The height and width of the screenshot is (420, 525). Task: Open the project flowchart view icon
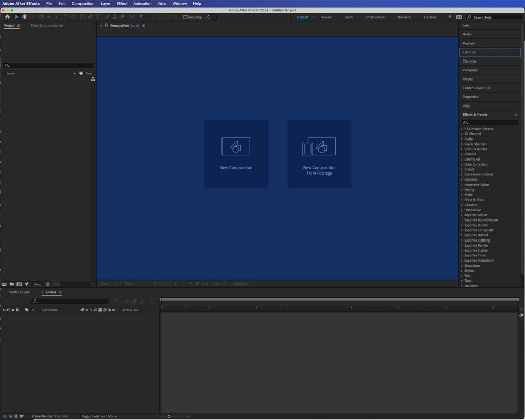(x=93, y=79)
